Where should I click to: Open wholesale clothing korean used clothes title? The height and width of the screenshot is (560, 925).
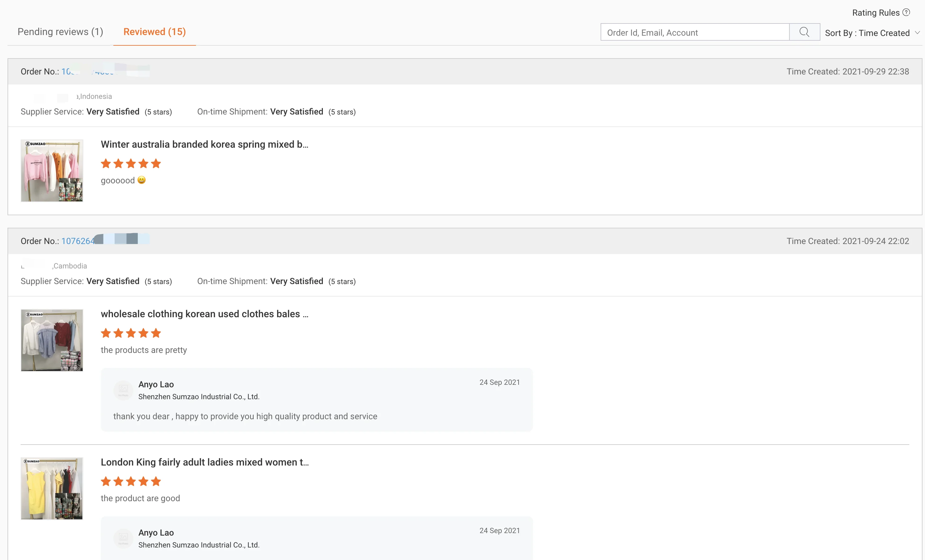tap(204, 314)
